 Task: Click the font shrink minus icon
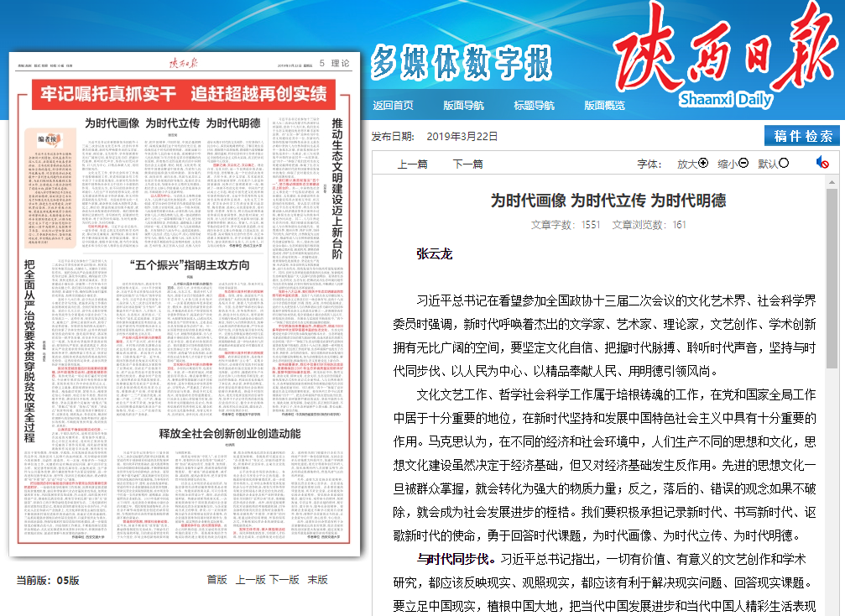pos(743,164)
